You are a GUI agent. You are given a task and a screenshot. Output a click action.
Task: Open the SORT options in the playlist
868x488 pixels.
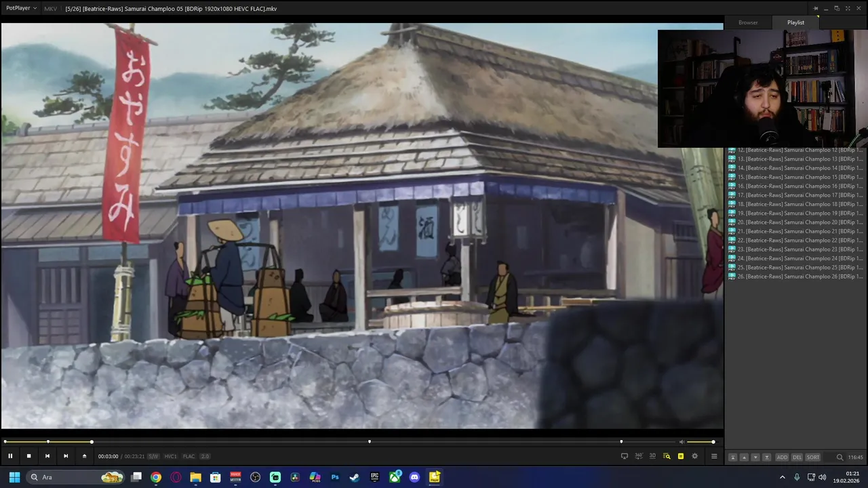tap(812, 457)
